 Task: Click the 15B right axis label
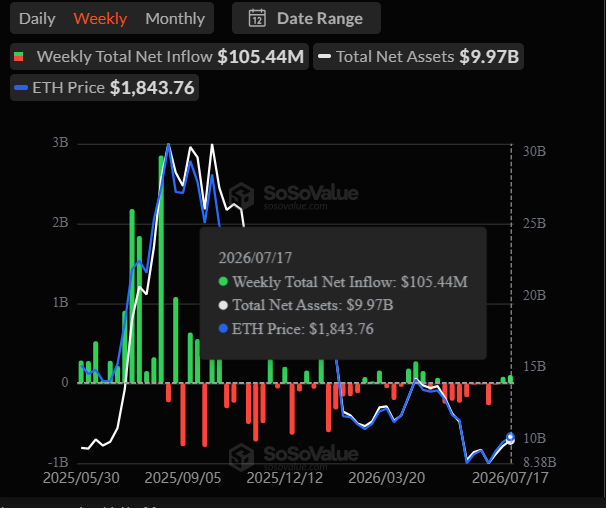pos(534,366)
